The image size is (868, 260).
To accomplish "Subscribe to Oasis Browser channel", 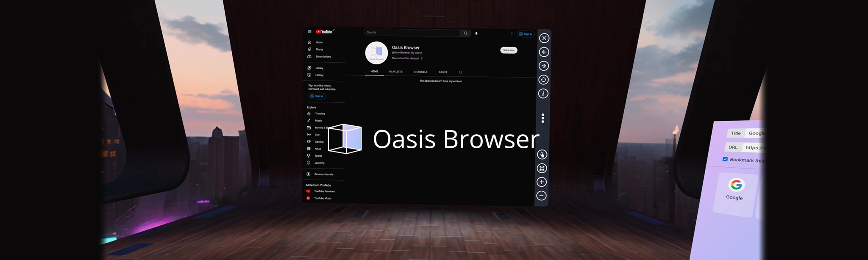I will click(x=509, y=50).
